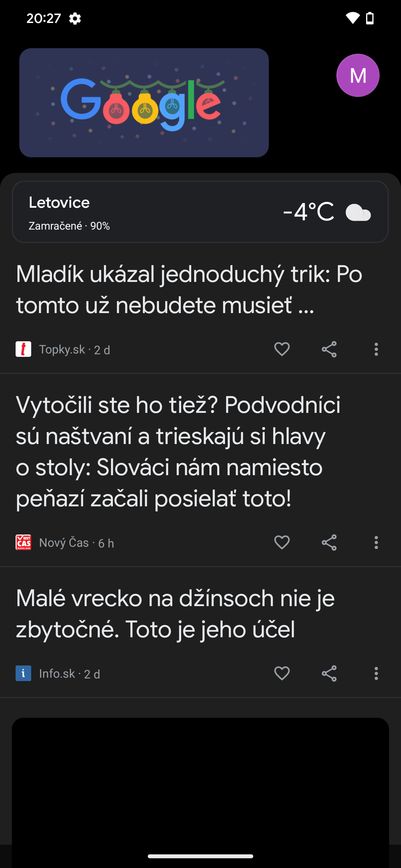Share the Info.sk article
This screenshot has width=401, height=868.
point(329,674)
